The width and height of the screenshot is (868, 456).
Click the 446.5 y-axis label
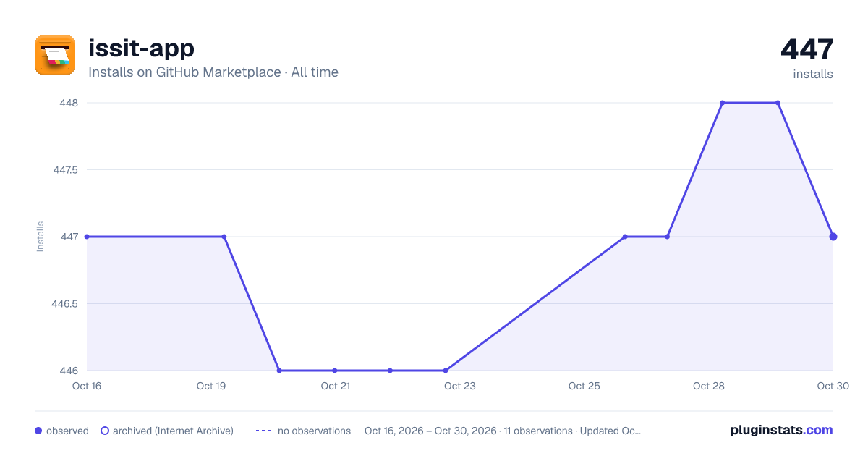pyautogui.click(x=65, y=304)
